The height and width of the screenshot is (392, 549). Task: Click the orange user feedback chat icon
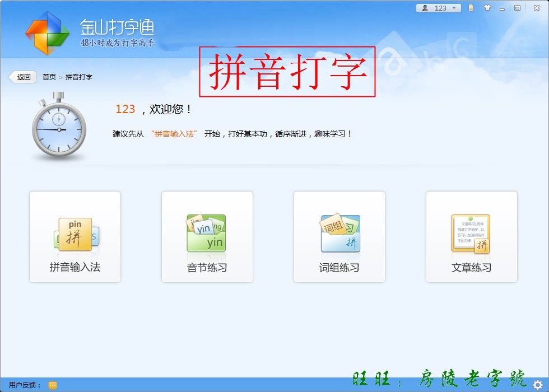(53, 385)
